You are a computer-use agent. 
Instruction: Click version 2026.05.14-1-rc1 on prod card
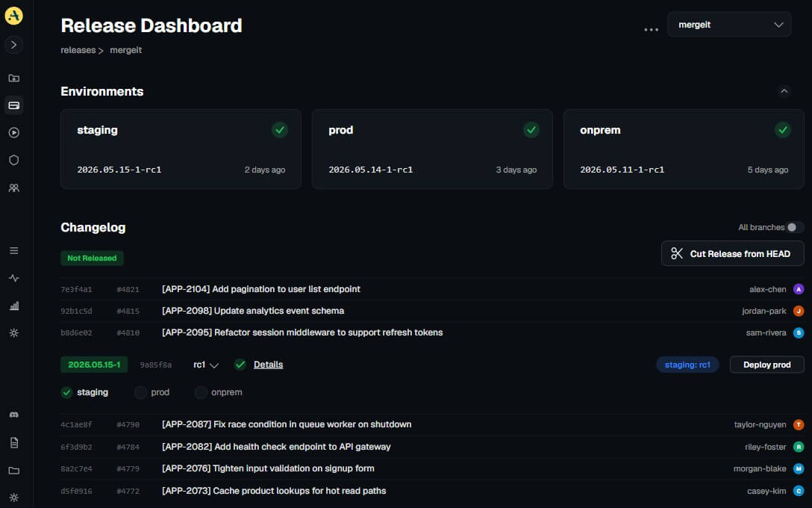(x=371, y=170)
